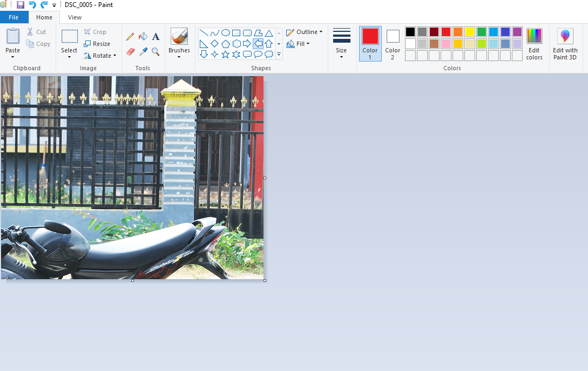Click the Crop button

(95, 32)
